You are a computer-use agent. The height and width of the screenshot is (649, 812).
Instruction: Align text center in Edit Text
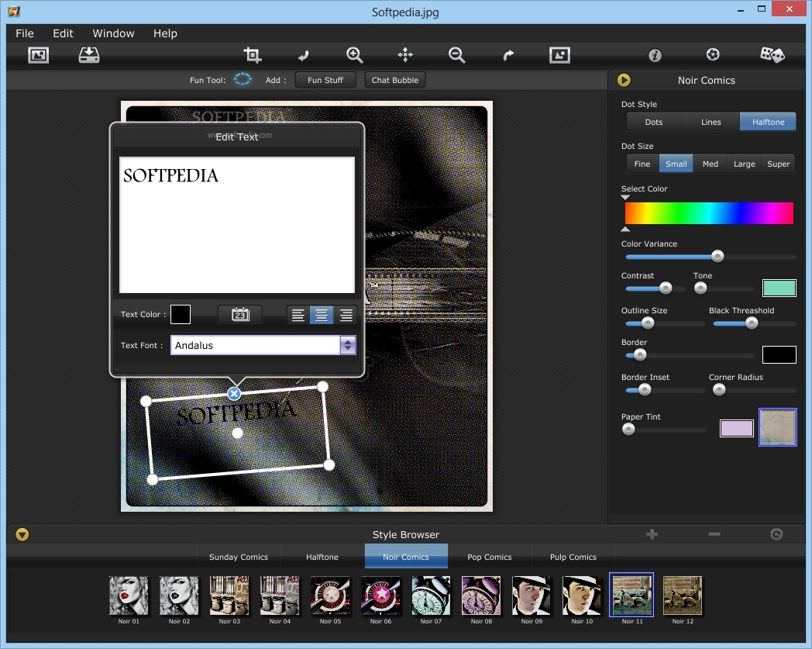(x=322, y=315)
